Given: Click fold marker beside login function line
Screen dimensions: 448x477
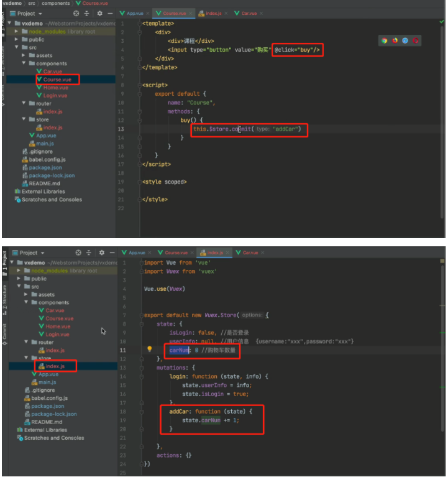Looking at the screenshot, I should tap(141, 377).
